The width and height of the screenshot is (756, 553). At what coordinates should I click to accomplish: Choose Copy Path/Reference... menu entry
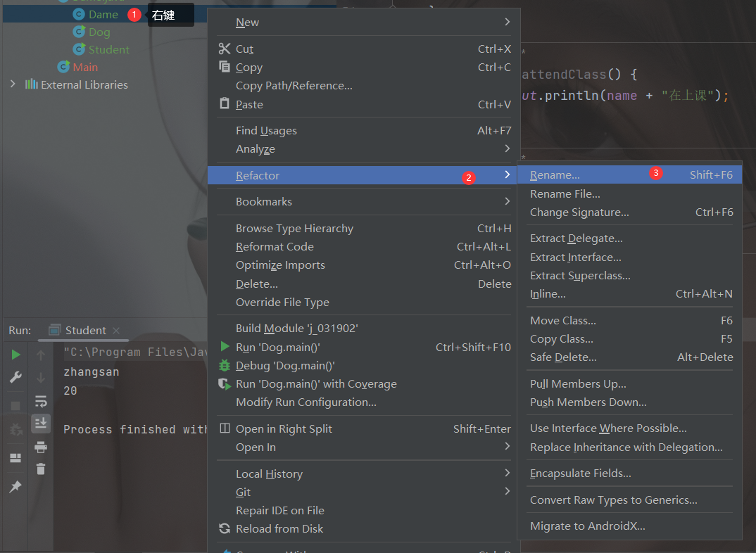coord(364,85)
